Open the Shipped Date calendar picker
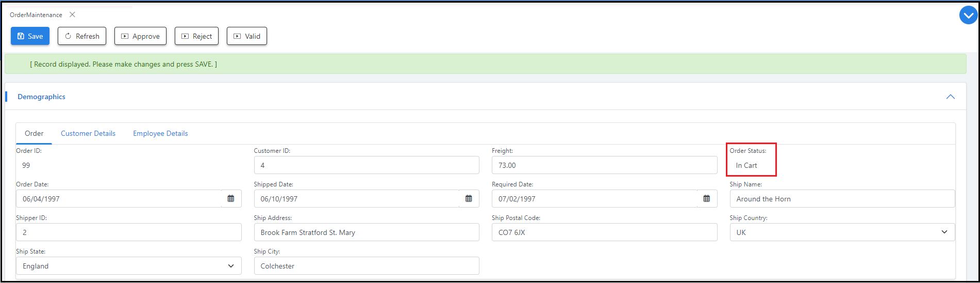This screenshot has width=980, height=283. tap(469, 199)
